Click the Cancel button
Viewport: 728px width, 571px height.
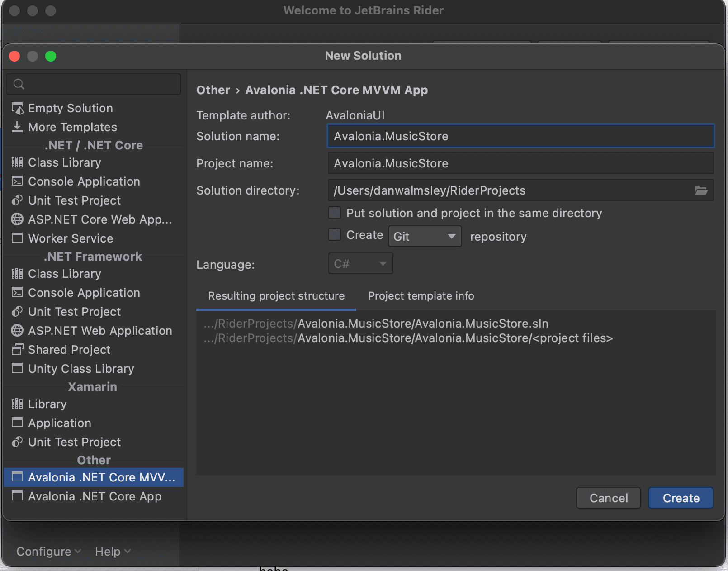point(608,498)
